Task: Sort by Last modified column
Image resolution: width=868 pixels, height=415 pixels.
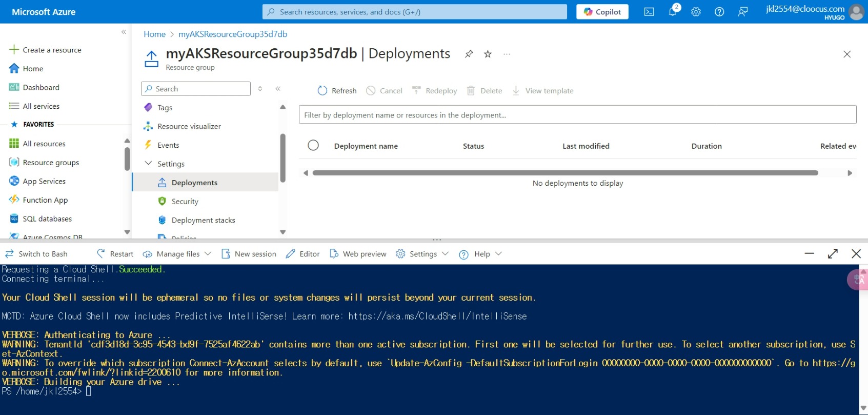Action: [586, 146]
